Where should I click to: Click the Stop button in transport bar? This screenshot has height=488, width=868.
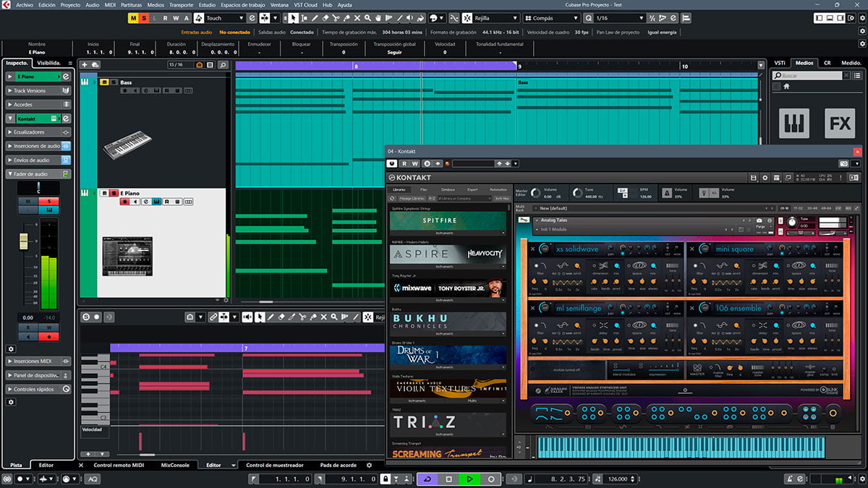click(448, 479)
